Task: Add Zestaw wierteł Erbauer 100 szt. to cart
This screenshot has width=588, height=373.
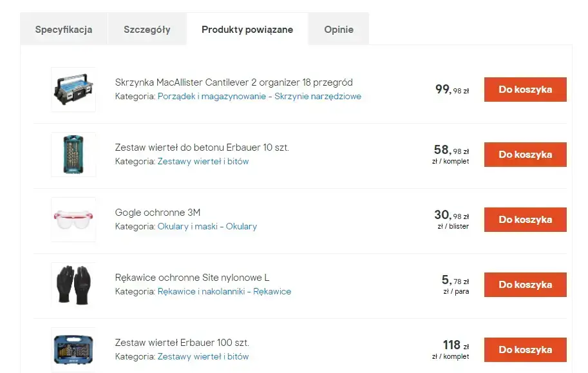Action: click(x=525, y=350)
